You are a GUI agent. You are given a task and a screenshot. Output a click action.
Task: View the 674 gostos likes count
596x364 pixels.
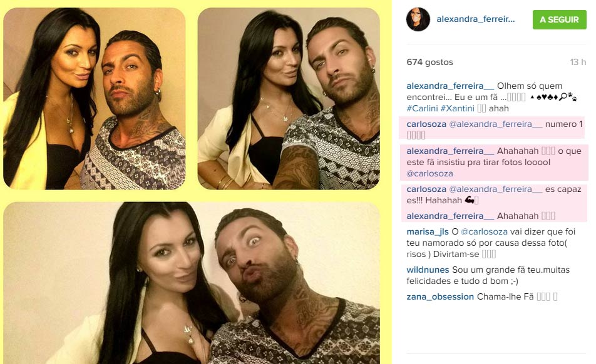click(x=429, y=62)
